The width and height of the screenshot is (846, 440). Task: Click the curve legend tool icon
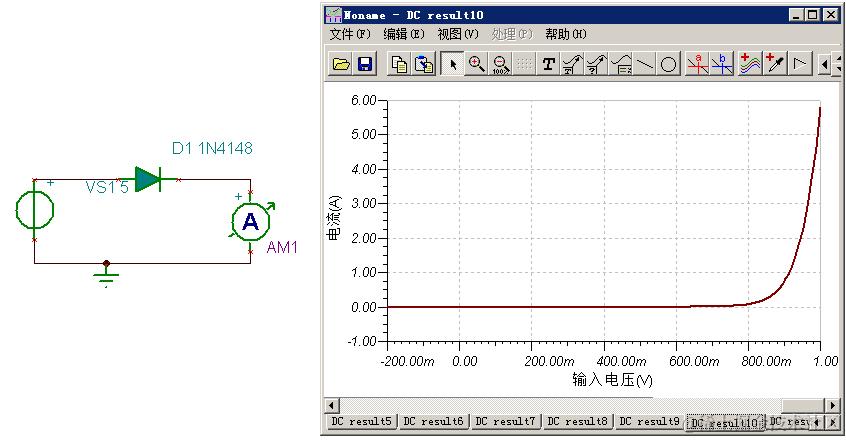tap(620, 64)
